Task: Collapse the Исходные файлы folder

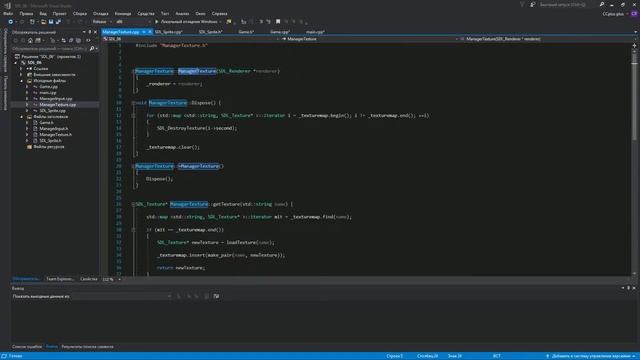Action: click(22, 81)
